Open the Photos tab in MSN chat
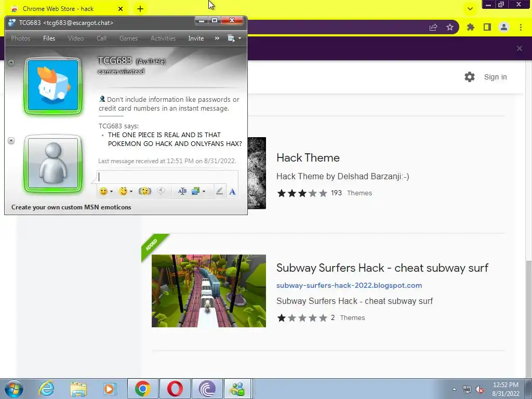532x399 pixels. 20,38
